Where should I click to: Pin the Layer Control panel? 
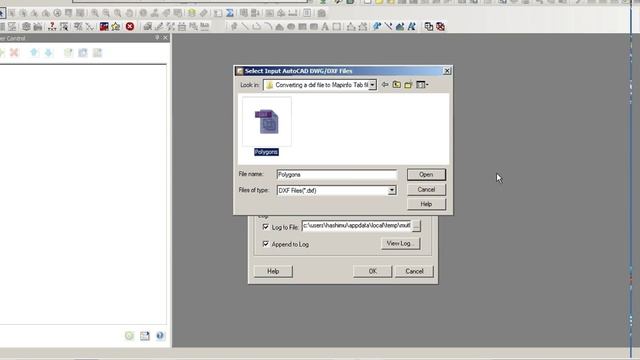point(157,38)
